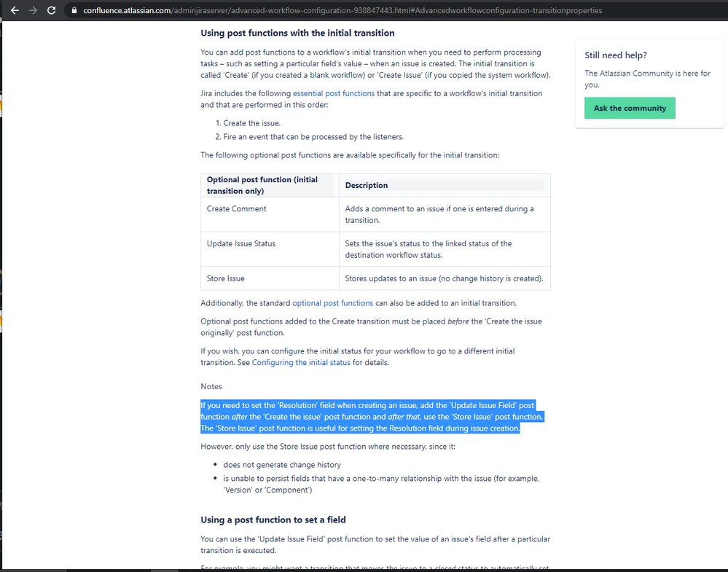Click the Description column header
This screenshot has width=728, height=572.
coord(445,185)
